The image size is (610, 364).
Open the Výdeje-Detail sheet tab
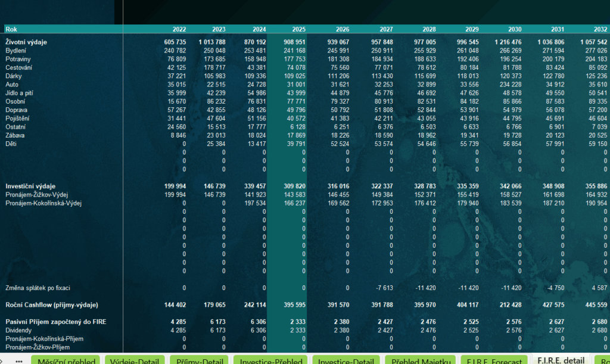click(x=135, y=360)
